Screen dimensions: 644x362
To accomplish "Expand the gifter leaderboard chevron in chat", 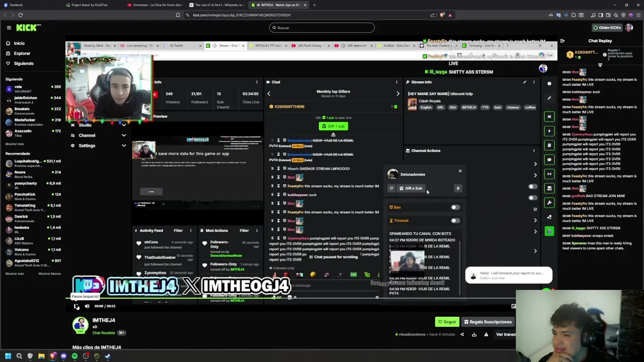I will [600, 65].
